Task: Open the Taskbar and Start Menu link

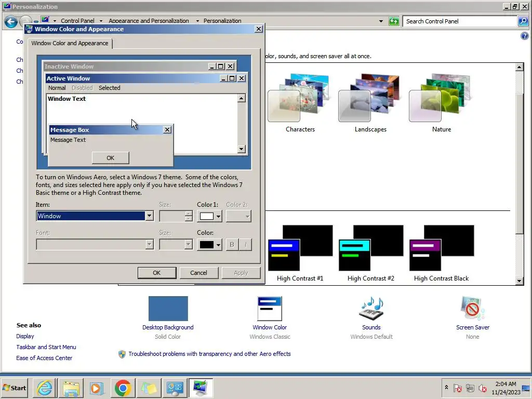Action: pyautogui.click(x=46, y=347)
